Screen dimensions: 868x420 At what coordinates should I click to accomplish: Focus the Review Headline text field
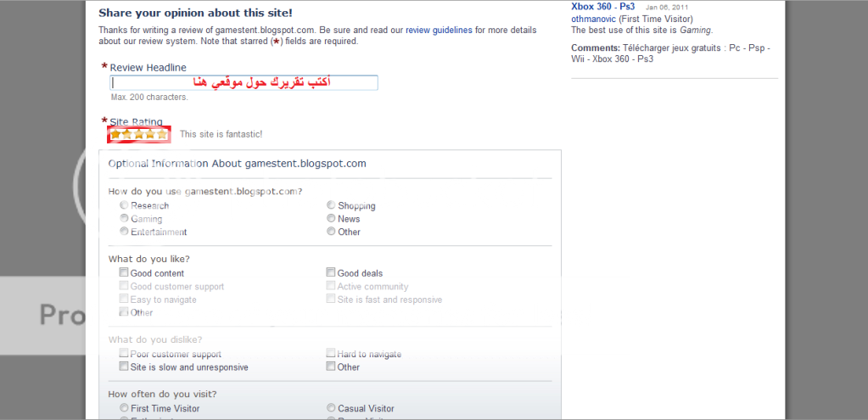click(244, 83)
